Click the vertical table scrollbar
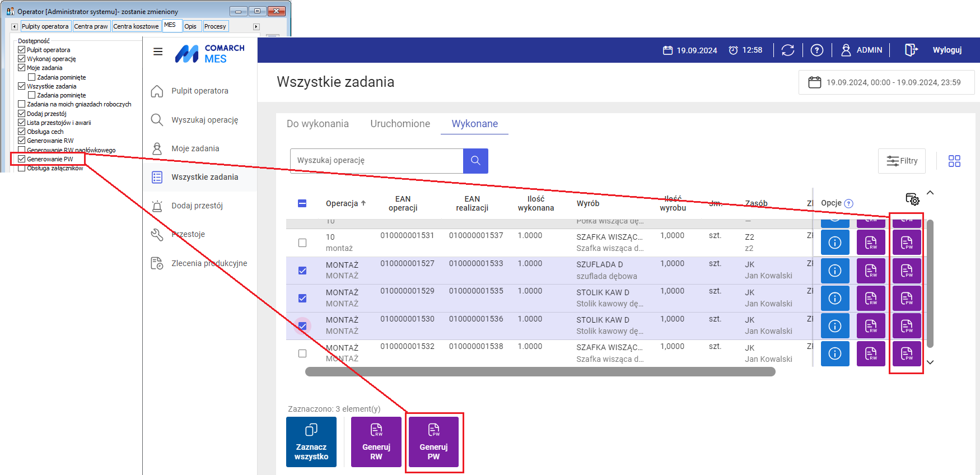980x475 pixels. point(930,283)
